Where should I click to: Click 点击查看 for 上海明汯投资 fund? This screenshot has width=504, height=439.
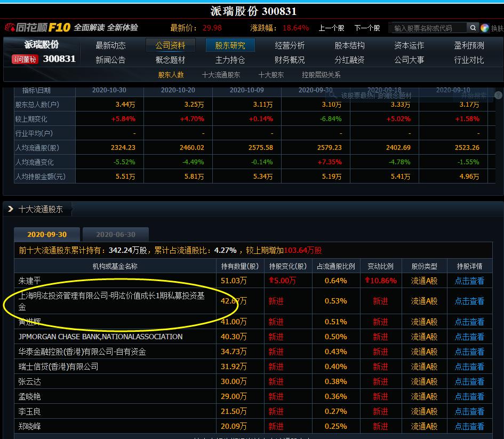click(x=469, y=301)
